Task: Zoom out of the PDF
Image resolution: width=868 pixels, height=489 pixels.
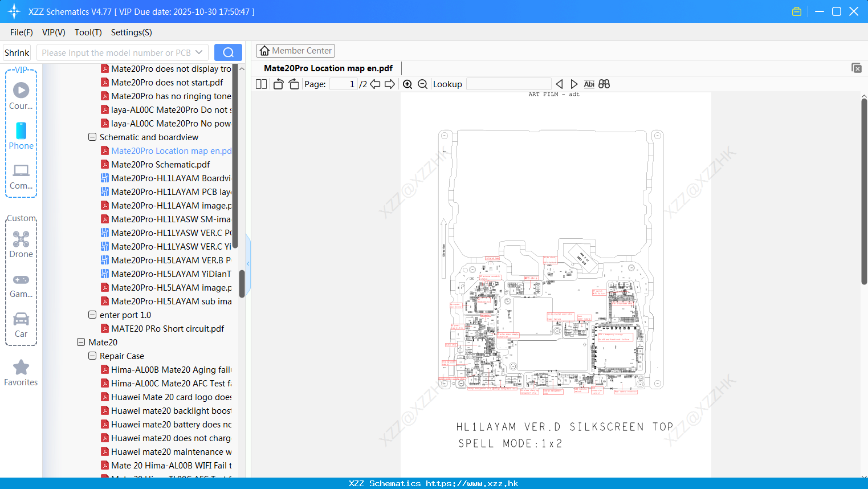Action: pos(422,84)
